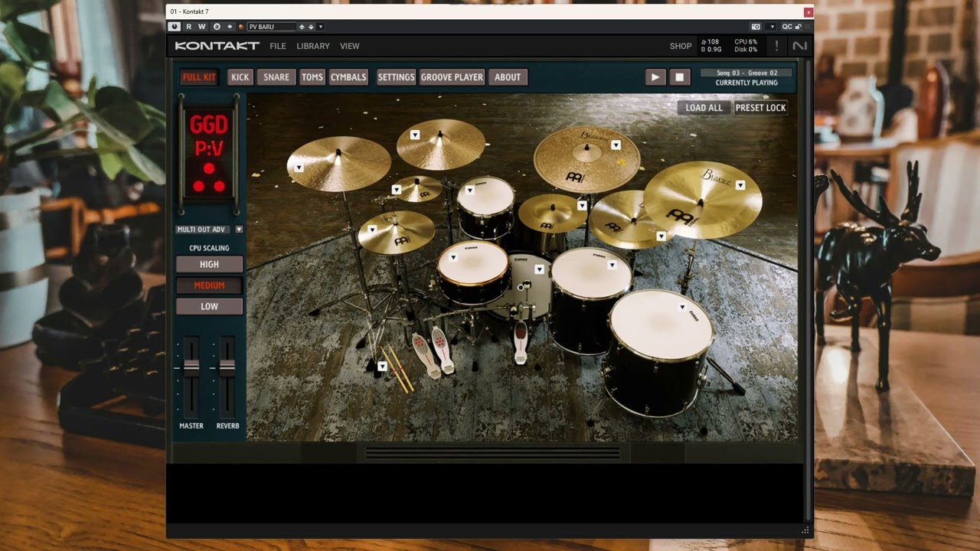This screenshot has height=551, width=980.
Task: Click the orange dot indicator icon
Action: [x=241, y=27]
